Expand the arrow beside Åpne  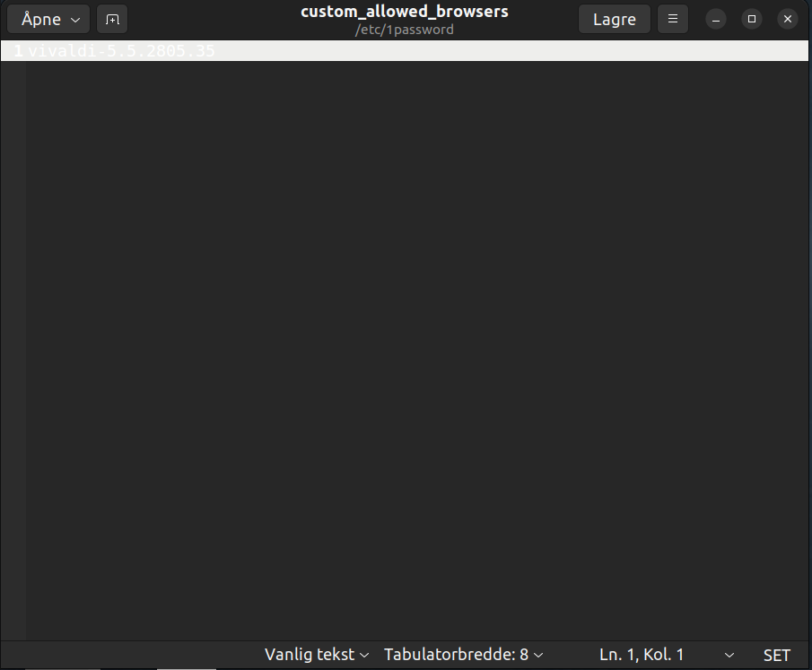(75, 20)
